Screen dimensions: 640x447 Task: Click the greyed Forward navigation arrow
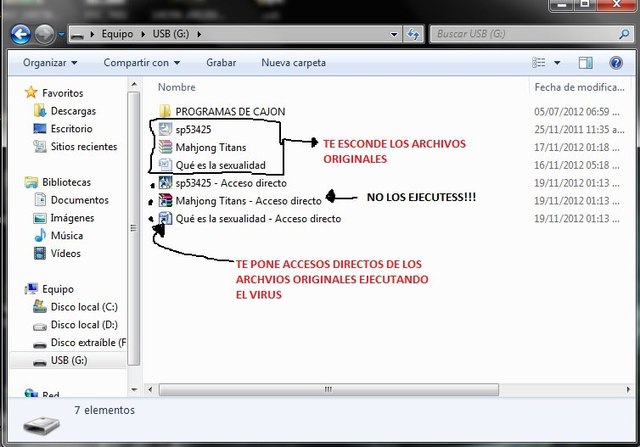click(x=44, y=34)
